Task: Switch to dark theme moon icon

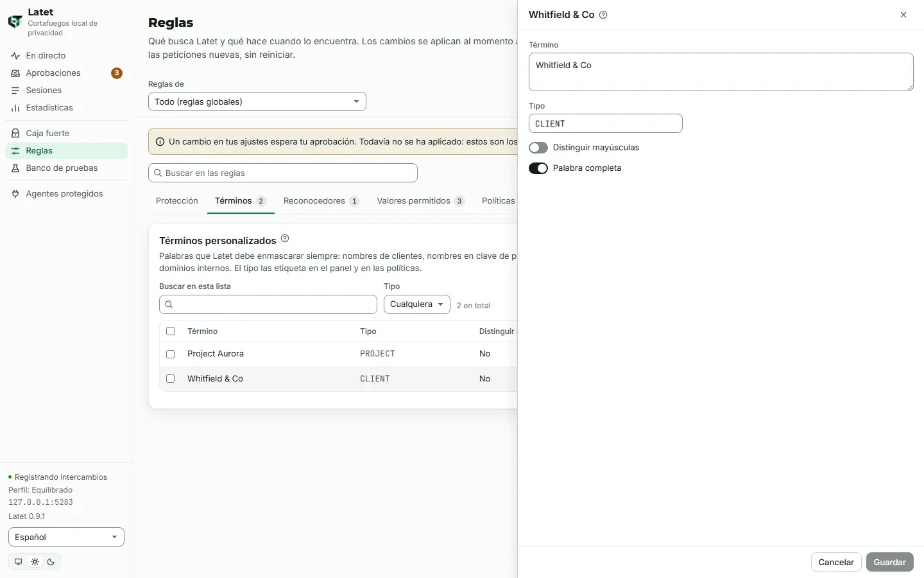Action: click(x=51, y=562)
